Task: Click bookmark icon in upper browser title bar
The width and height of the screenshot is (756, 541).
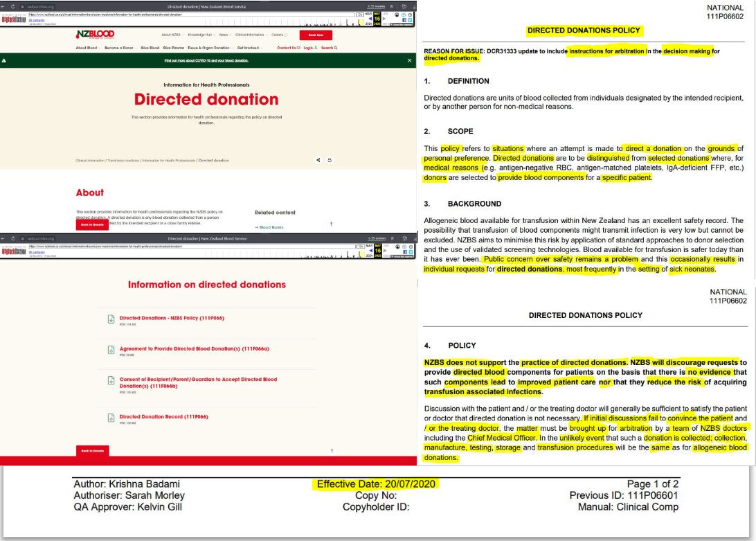Action: click(392, 6)
